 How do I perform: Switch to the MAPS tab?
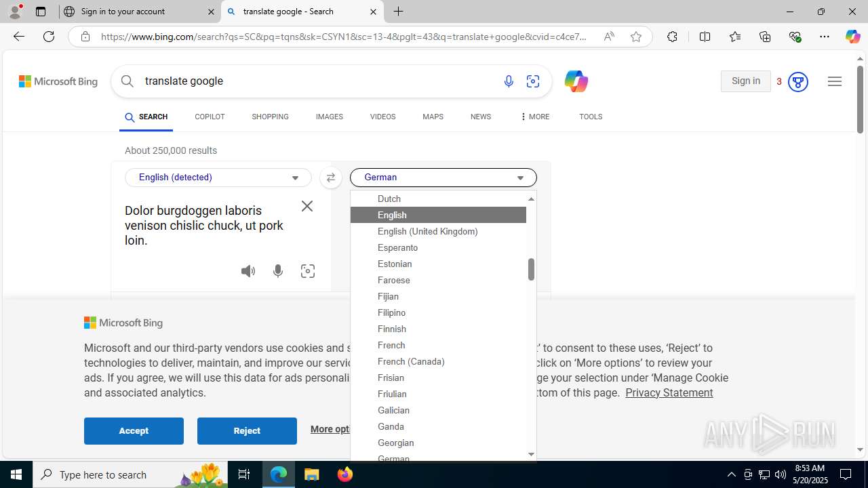pyautogui.click(x=433, y=117)
